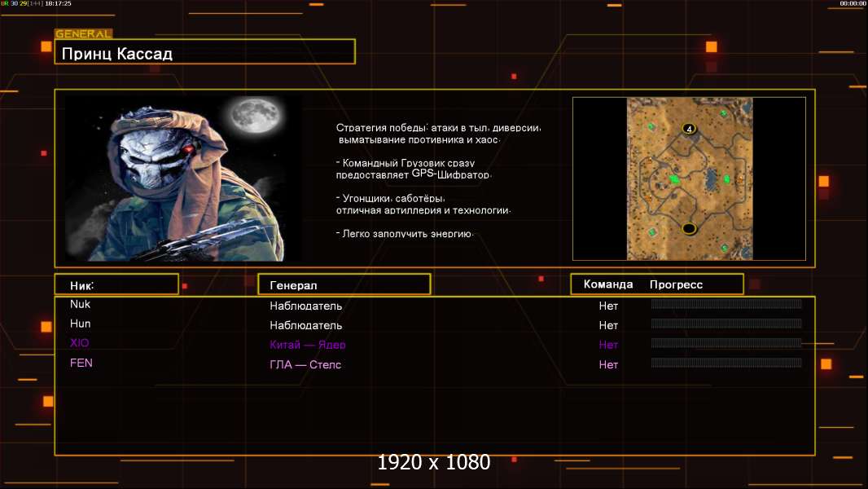The height and width of the screenshot is (489, 868).
Task: Select player Nuk in the list
Action: (81, 304)
